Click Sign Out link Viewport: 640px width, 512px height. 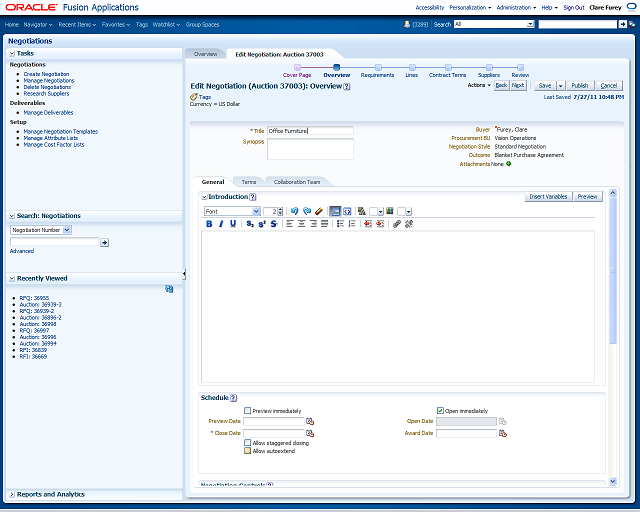click(574, 7)
